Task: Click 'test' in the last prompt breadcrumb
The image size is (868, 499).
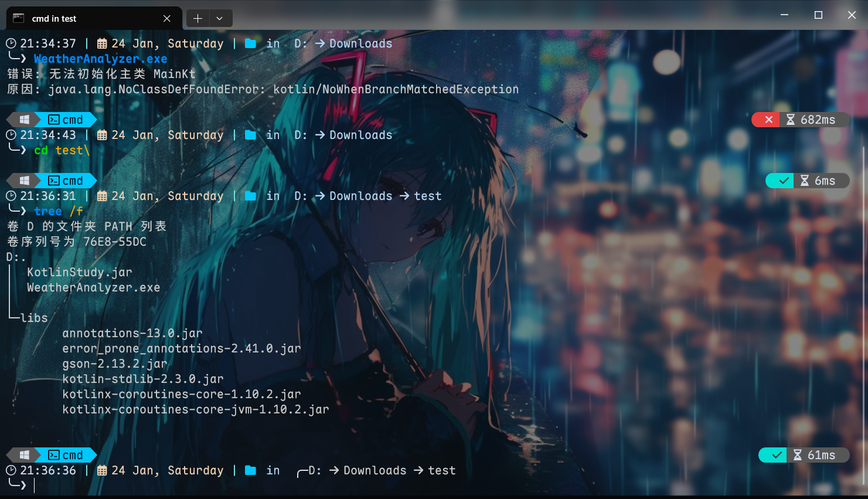Action: pyautogui.click(x=442, y=470)
